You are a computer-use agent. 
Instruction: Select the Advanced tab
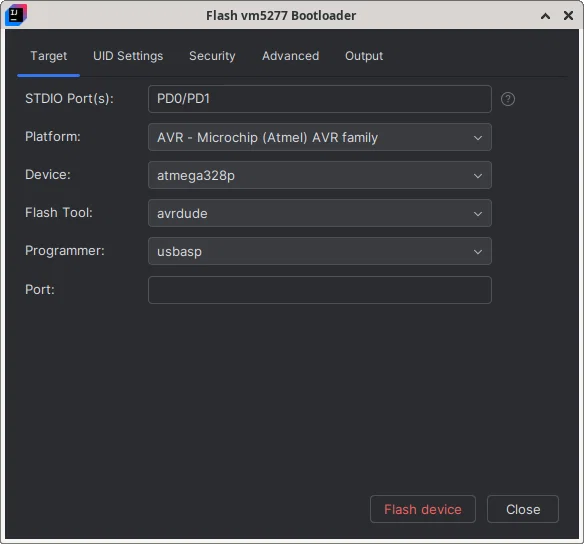click(x=291, y=56)
